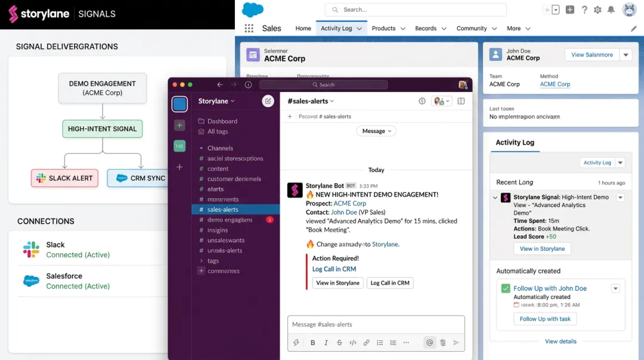
Task: Click the Slack window search bar
Action: (323, 84)
